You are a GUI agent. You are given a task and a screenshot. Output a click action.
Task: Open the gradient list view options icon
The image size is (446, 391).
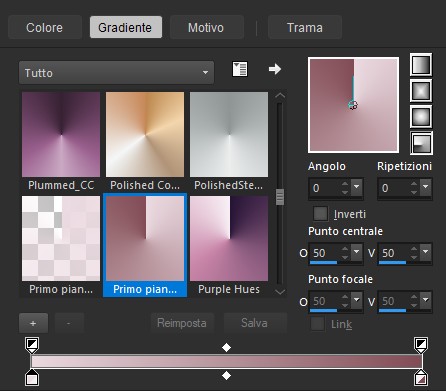240,69
